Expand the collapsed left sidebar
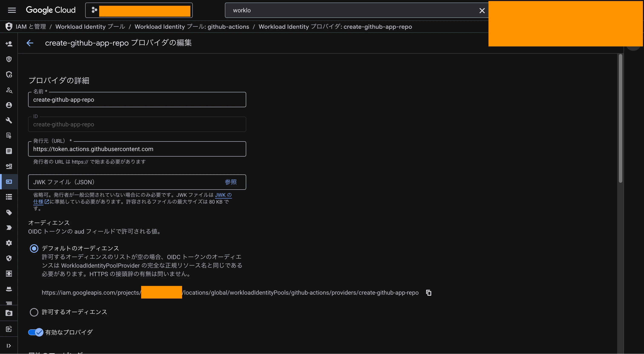This screenshot has width=644, height=354. 9,346
